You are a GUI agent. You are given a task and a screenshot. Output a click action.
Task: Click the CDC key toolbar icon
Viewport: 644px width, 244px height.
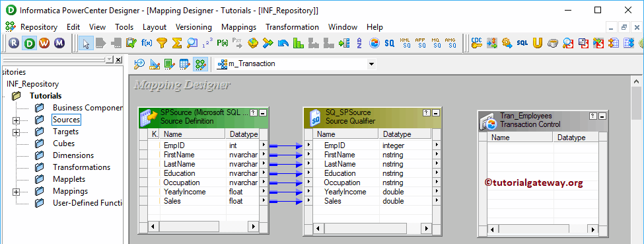[x=476, y=43]
